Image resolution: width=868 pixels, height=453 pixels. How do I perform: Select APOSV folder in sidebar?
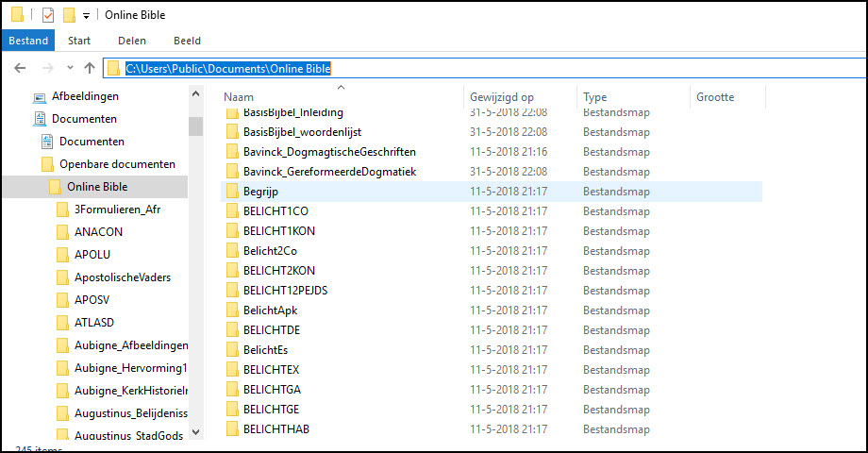pos(92,300)
